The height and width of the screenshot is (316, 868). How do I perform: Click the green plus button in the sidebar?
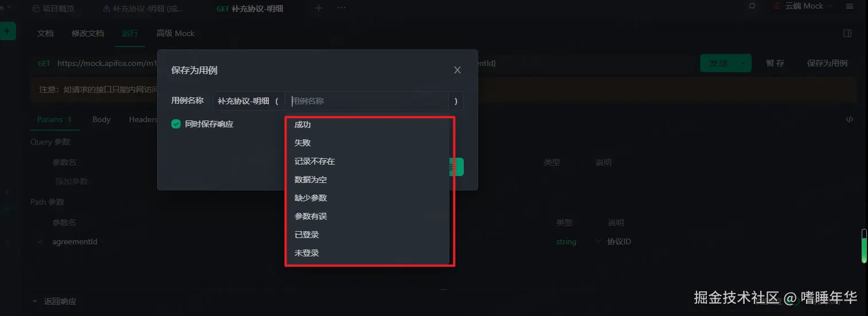click(x=7, y=31)
